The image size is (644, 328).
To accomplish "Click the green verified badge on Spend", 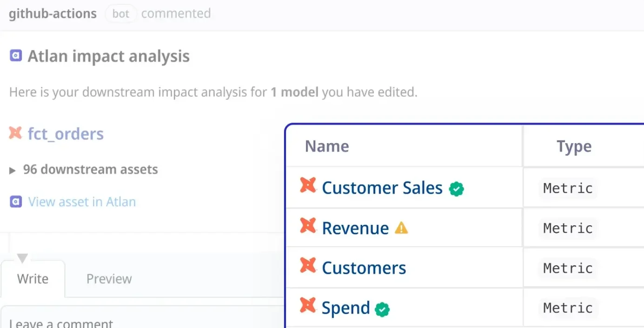I will coord(381,308).
